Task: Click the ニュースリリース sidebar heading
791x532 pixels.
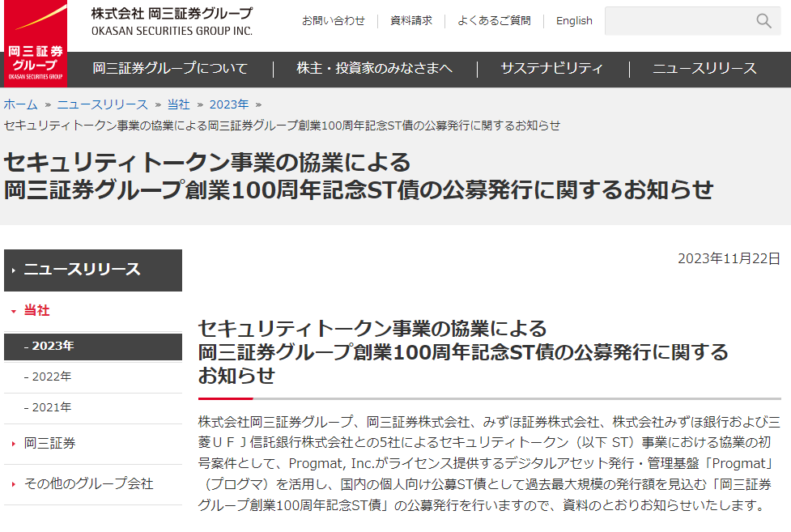Action: point(93,270)
